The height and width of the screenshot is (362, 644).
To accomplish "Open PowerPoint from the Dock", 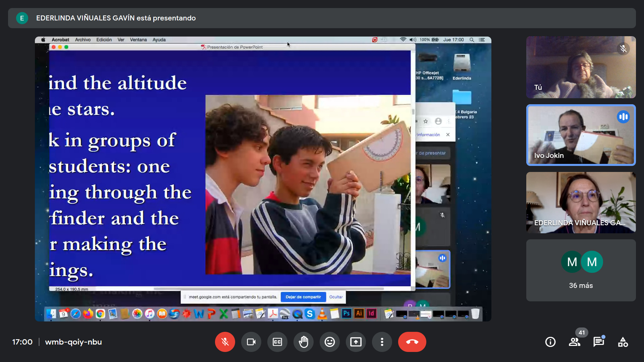I will coord(211,314).
